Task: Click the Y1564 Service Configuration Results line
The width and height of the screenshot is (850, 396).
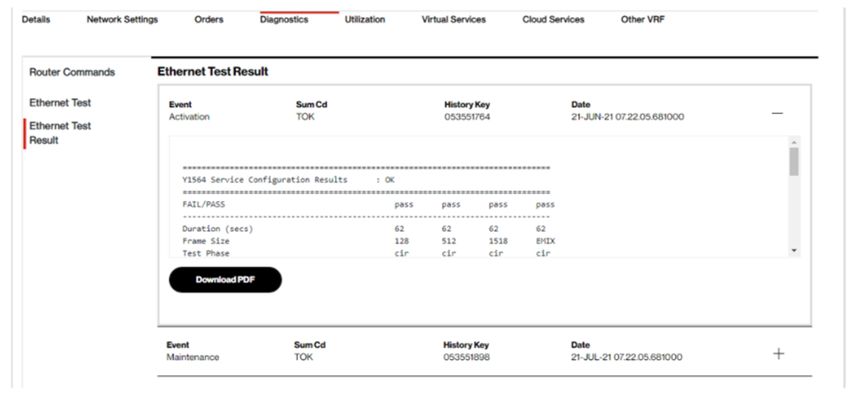Action: [x=288, y=180]
